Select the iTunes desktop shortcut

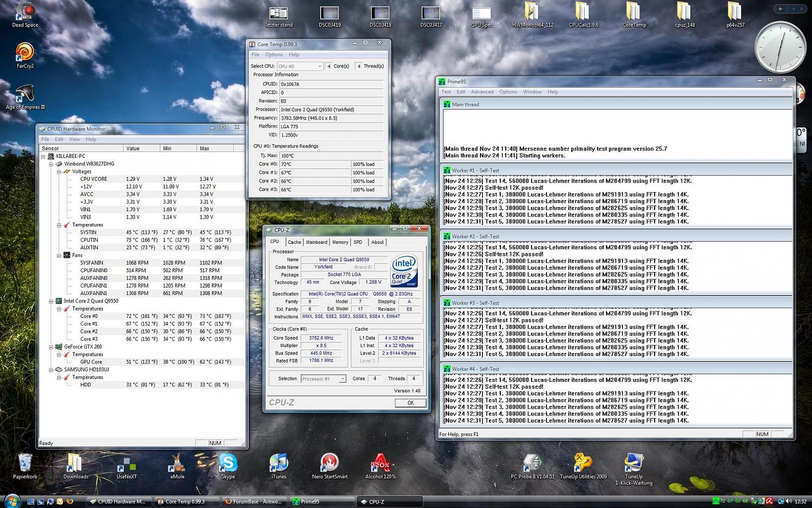coord(278,466)
